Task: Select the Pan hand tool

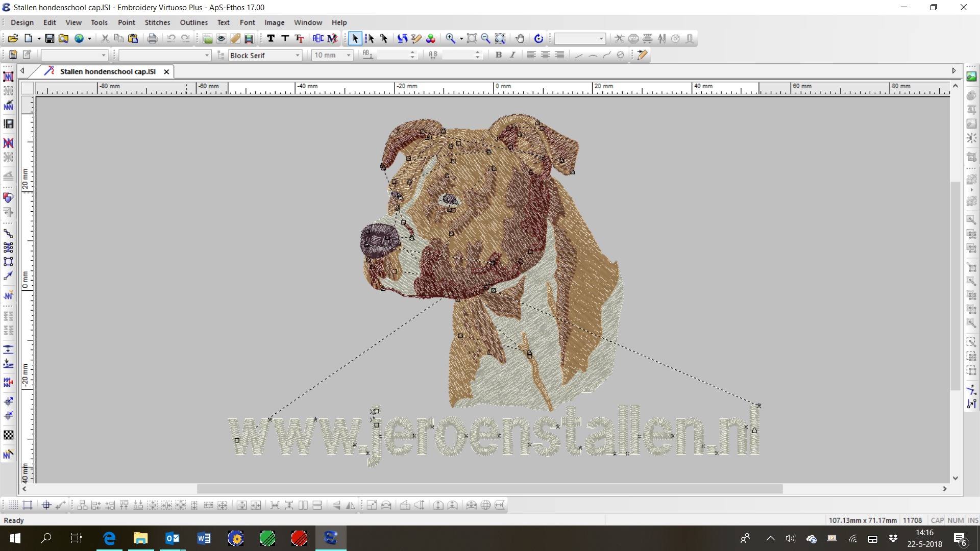Action: tap(520, 38)
